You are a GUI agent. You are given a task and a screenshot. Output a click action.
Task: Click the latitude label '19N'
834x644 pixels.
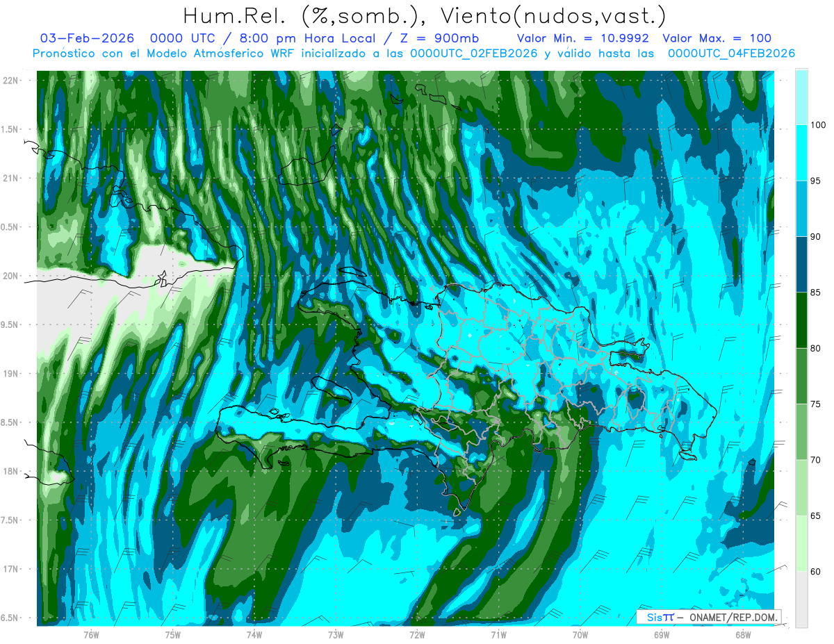pyautogui.click(x=12, y=374)
